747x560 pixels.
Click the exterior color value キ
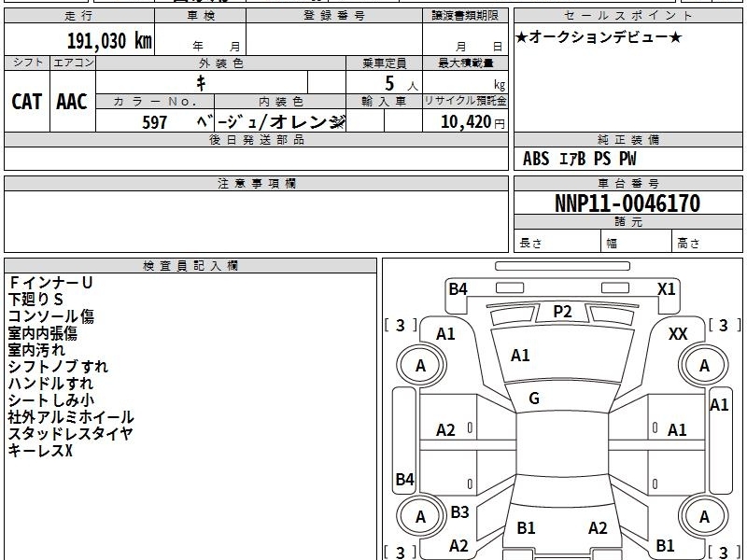(x=201, y=83)
